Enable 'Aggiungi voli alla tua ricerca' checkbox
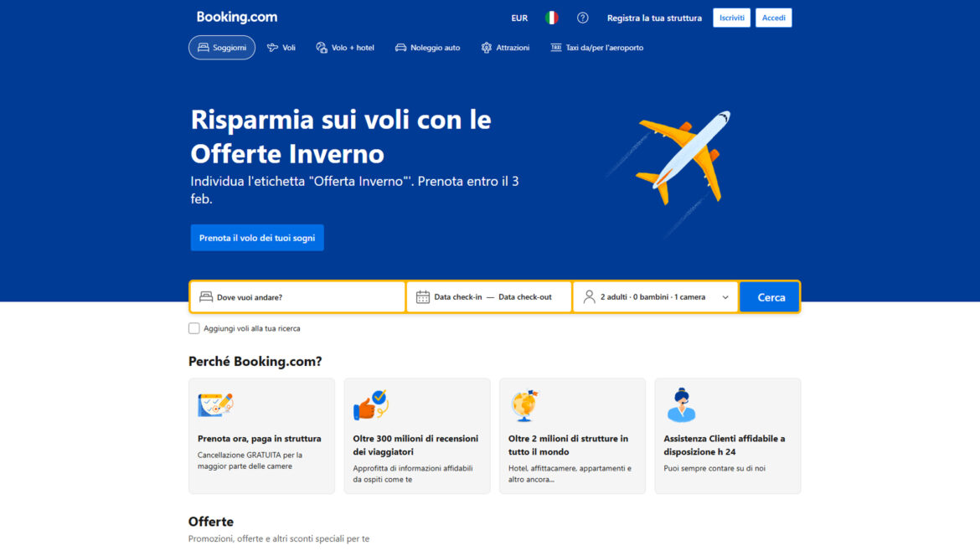The image size is (980, 551). [193, 328]
